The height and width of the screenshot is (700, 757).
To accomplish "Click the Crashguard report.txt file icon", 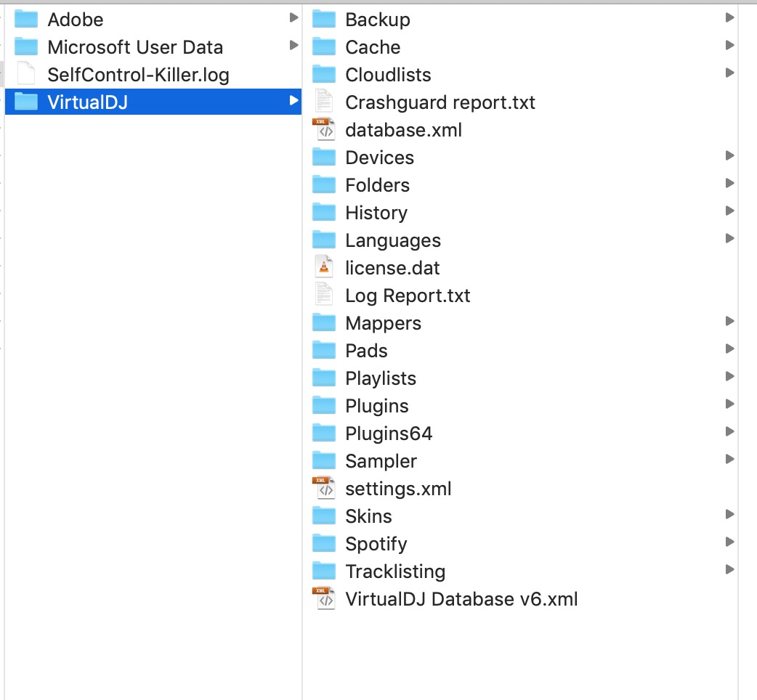I will point(324,101).
